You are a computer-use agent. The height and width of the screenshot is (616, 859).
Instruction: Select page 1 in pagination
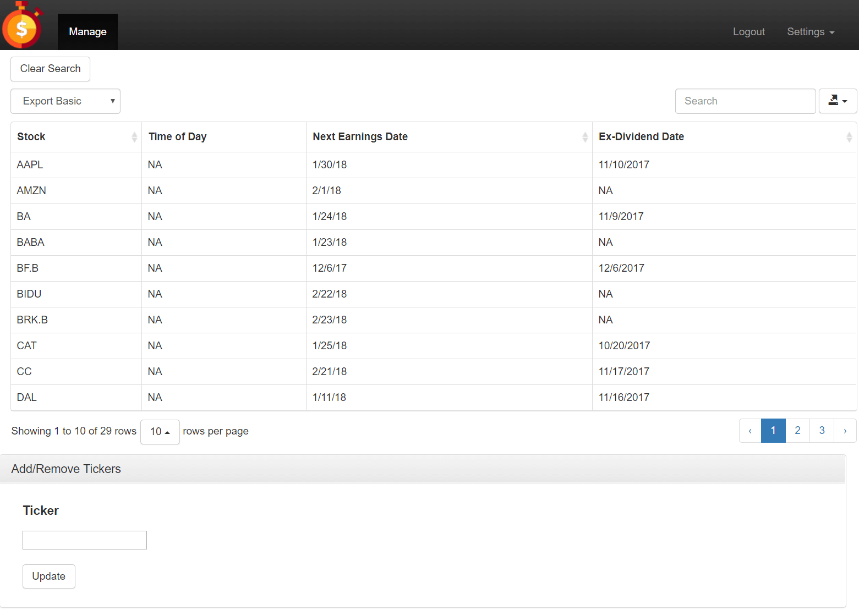[x=773, y=431]
